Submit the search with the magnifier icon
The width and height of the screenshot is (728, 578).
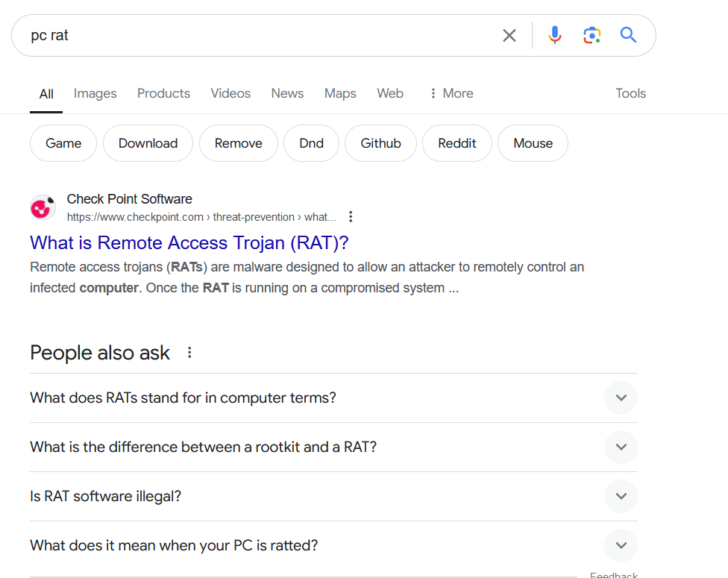[x=628, y=35]
